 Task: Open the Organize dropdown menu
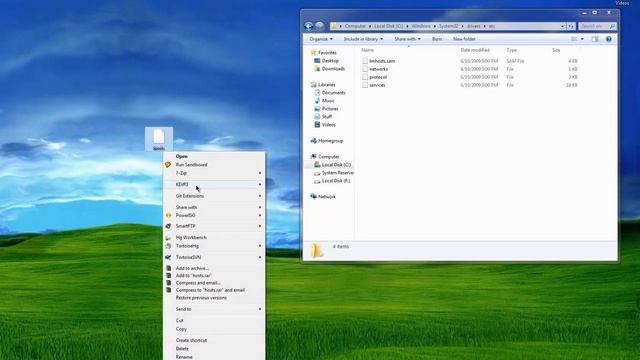[321, 39]
